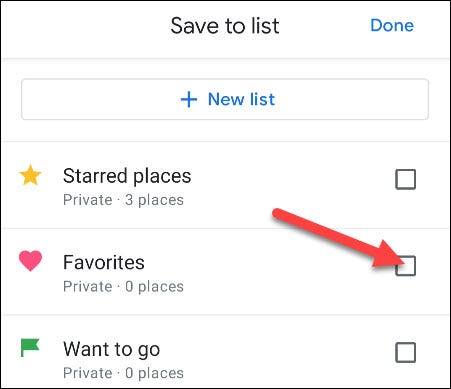Image resolution: width=451 pixels, height=389 pixels.
Task: Click the pink heart Favorites icon
Action: point(30,261)
